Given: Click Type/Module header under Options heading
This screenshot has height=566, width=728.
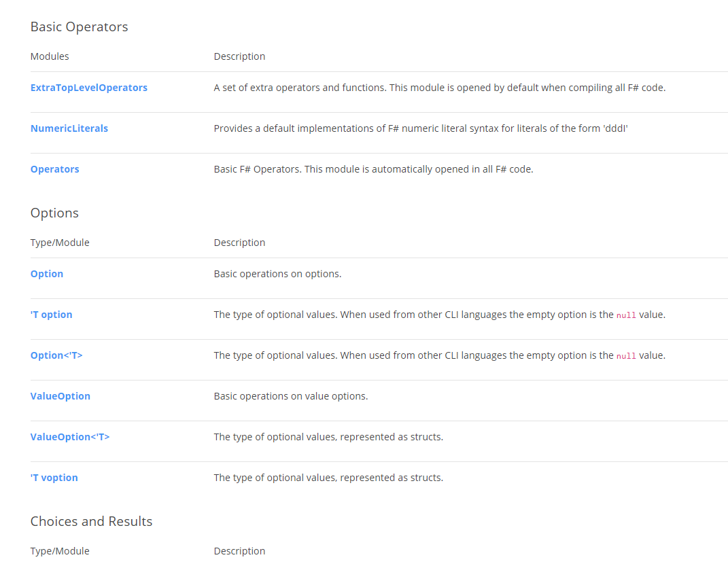Looking at the screenshot, I should click(60, 243).
